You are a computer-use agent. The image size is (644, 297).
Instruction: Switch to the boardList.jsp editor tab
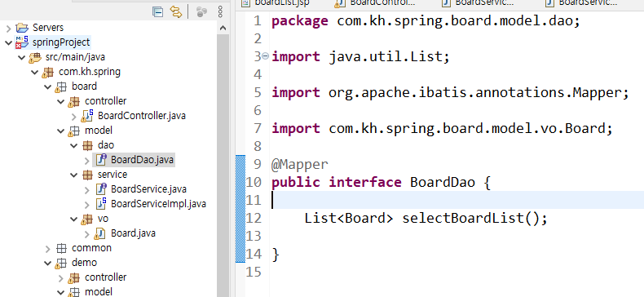tap(276, 3)
